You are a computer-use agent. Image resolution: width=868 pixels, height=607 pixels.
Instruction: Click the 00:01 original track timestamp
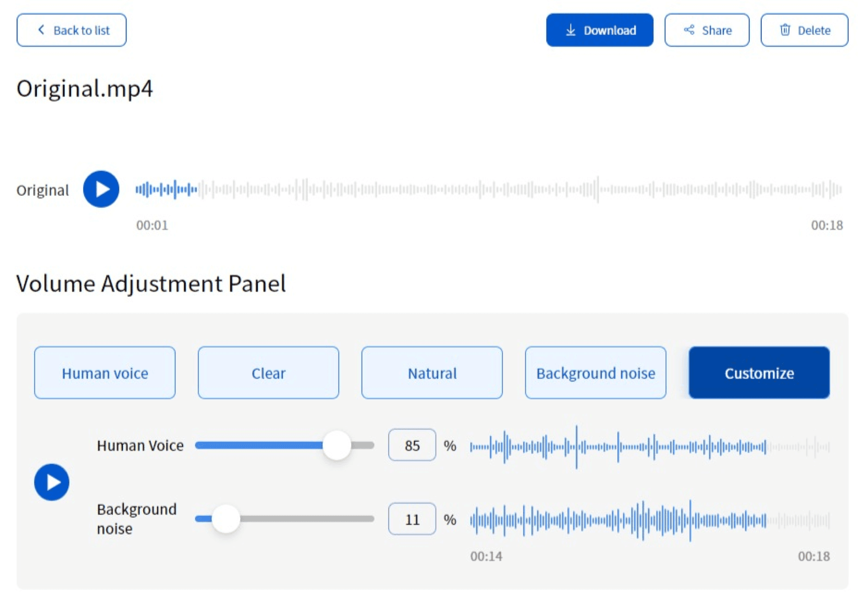[152, 225]
